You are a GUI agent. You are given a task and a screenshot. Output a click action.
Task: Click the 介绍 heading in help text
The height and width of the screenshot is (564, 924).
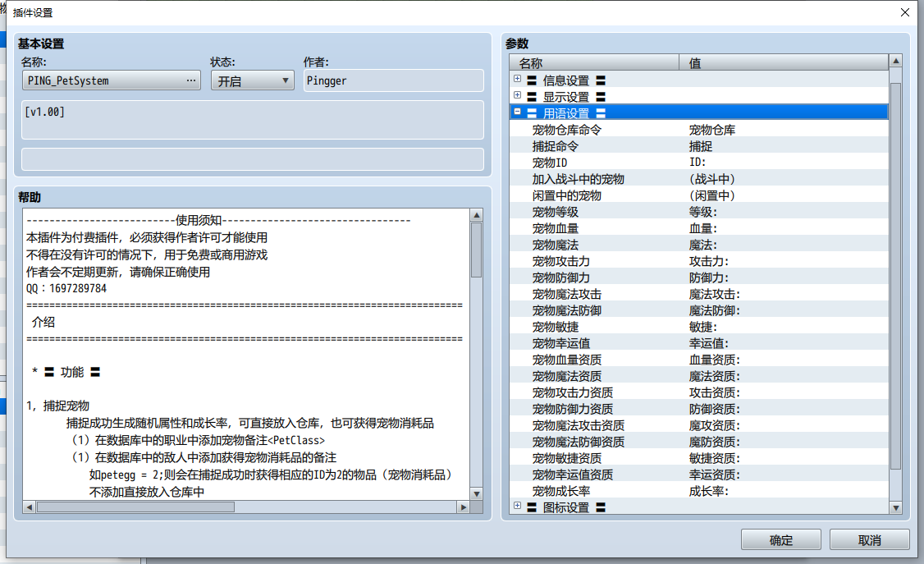43,322
